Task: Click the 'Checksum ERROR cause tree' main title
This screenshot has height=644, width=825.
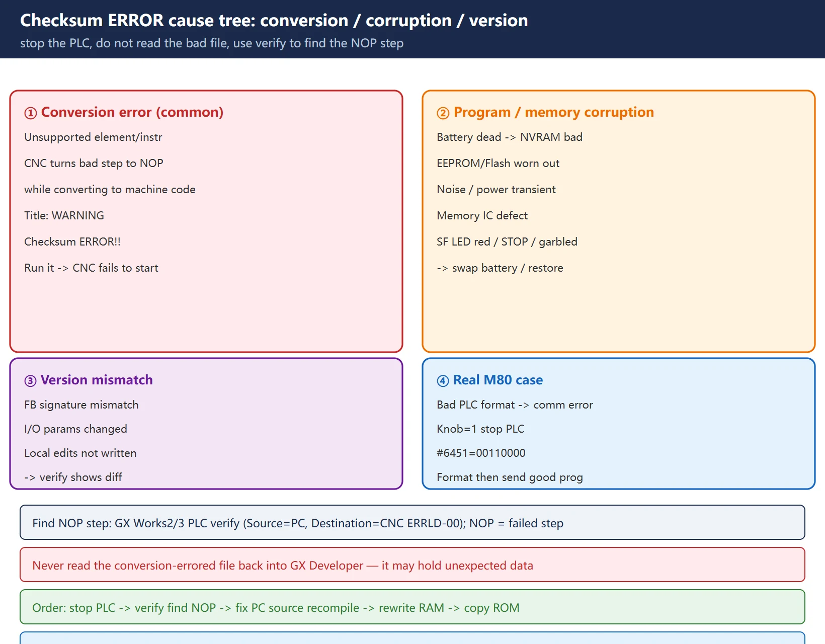Action: click(x=274, y=20)
